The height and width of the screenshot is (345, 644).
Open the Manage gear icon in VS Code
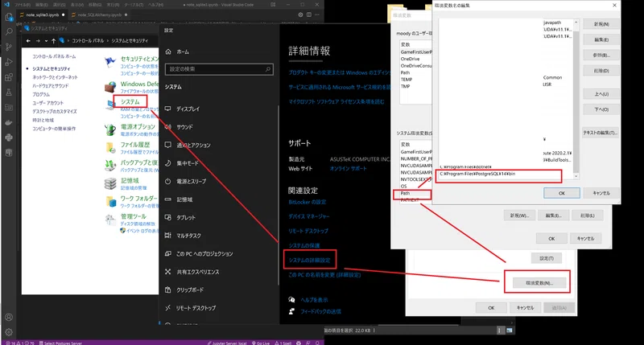pyautogui.click(x=9, y=332)
